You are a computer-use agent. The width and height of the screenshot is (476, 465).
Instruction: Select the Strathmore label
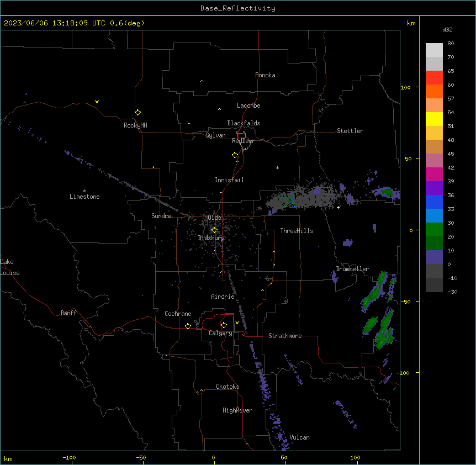pos(285,336)
